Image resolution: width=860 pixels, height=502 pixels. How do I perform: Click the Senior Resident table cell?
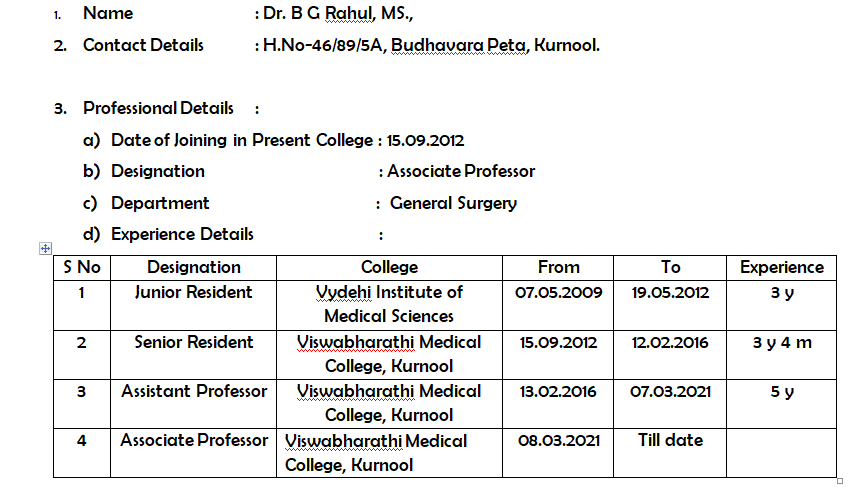pos(194,355)
